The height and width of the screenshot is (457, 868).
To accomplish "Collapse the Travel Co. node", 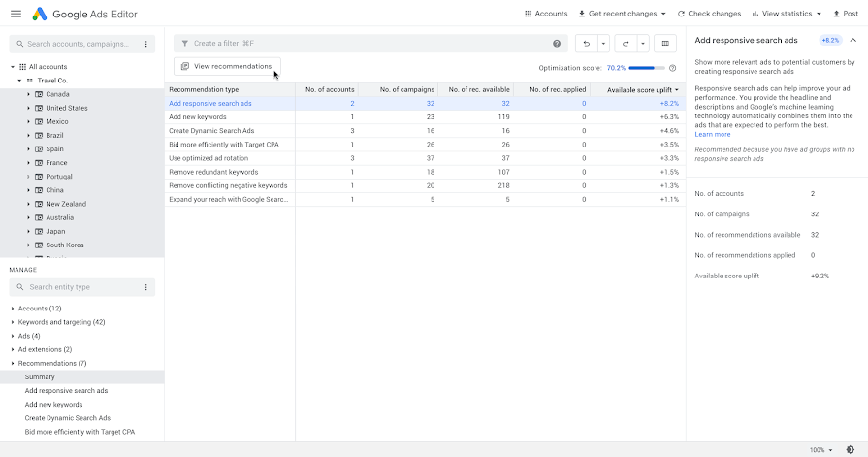I will click(20, 81).
